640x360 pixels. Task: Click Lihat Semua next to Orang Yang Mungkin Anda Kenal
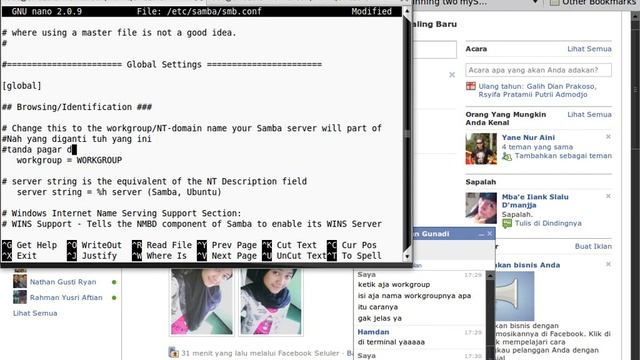coord(589,114)
